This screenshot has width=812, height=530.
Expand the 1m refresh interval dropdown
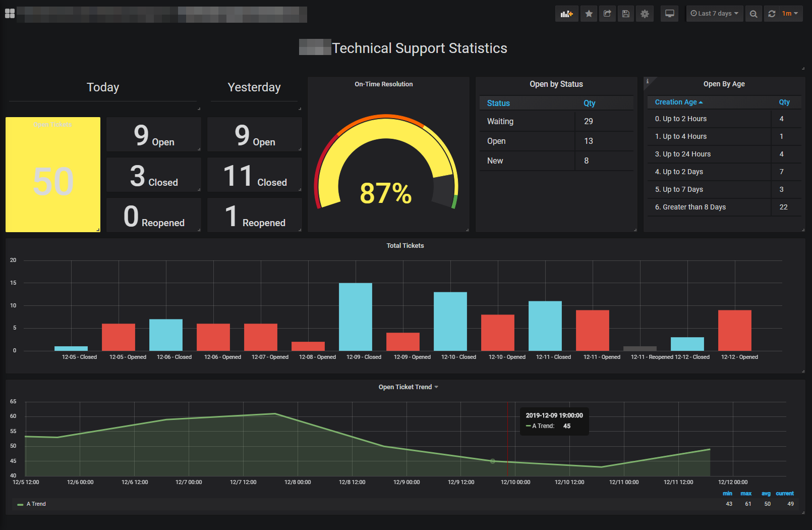click(x=790, y=14)
